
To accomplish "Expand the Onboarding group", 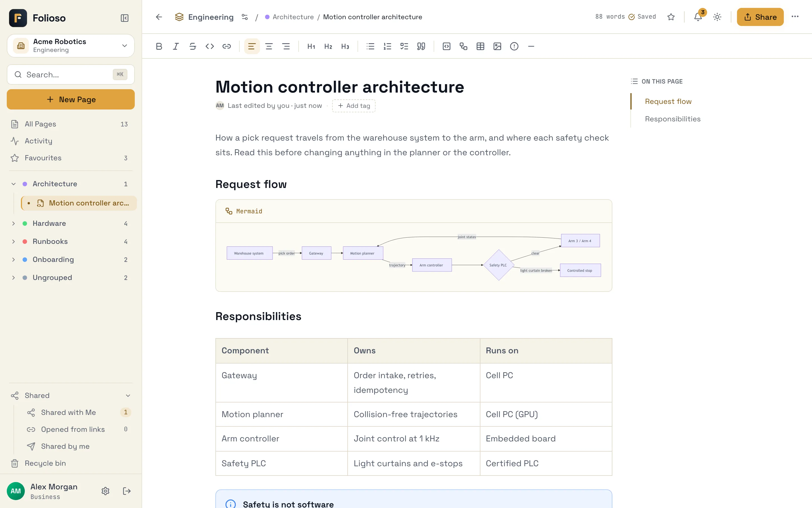I will 14,260.
